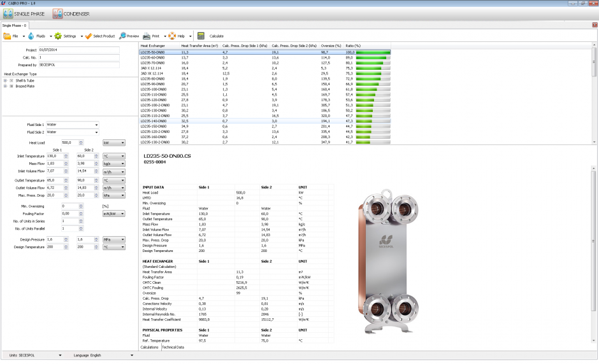Viewport: 599px width, 364px height.
Task: Click the Fluids toolbar label
Action: pyautogui.click(x=41, y=36)
